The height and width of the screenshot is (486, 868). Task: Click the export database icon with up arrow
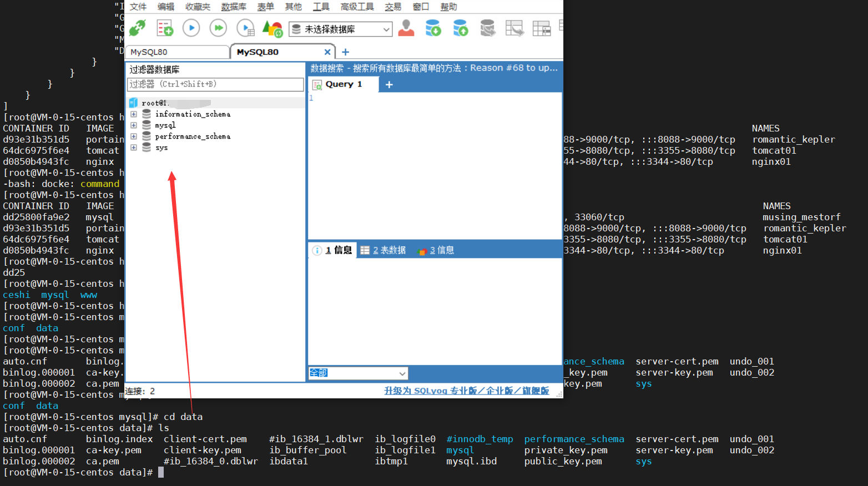point(460,28)
